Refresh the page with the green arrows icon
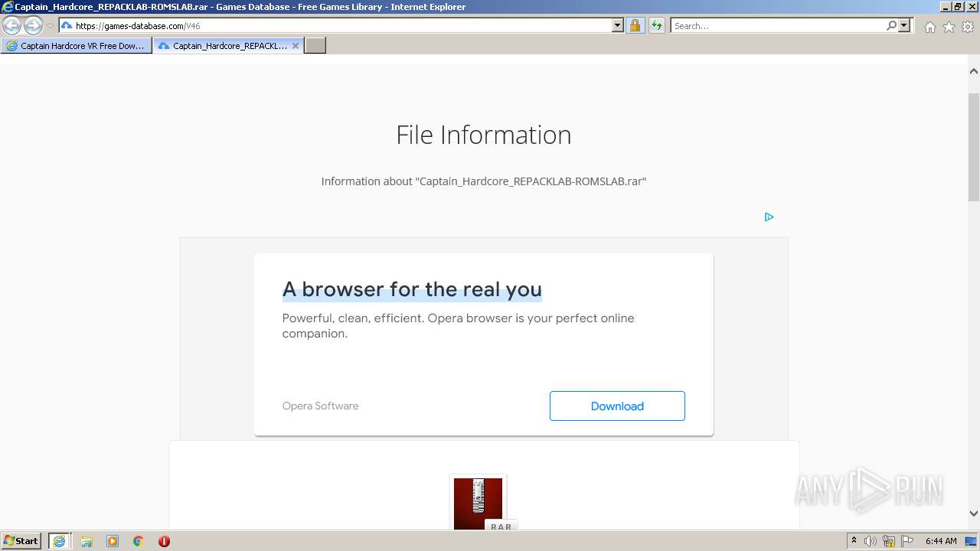This screenshot has height=551, width=980. (x=656, y=26)
